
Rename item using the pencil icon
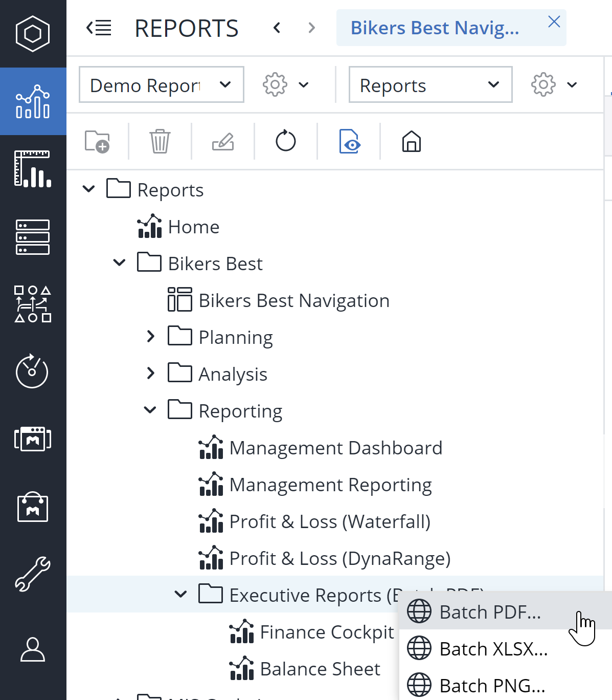(222, 142)
